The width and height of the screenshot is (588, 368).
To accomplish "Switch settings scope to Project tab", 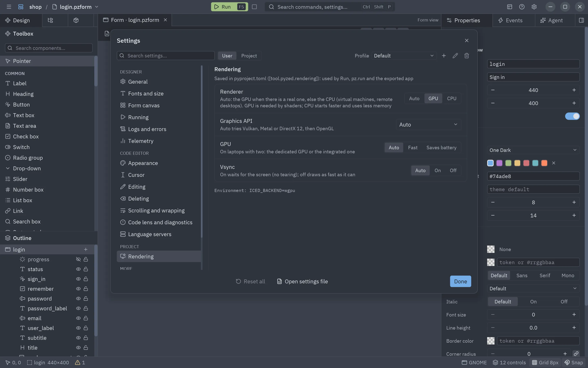I will click(249, 56).
